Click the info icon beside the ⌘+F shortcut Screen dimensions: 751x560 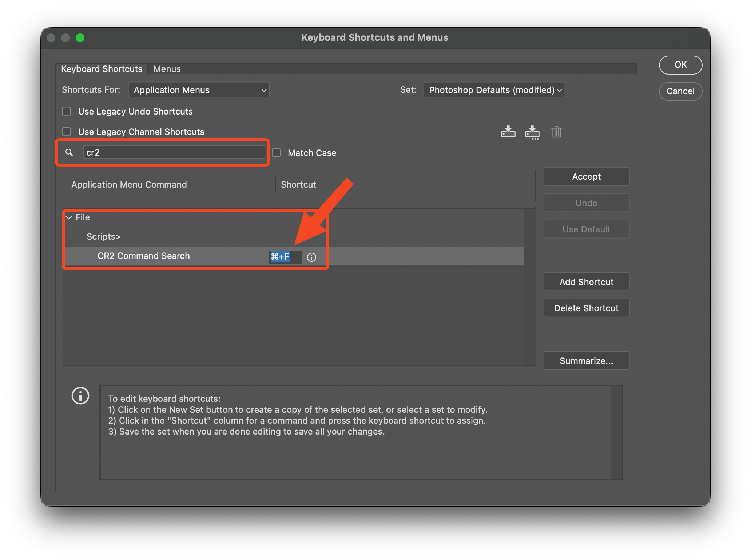click(x=311, y=257)
